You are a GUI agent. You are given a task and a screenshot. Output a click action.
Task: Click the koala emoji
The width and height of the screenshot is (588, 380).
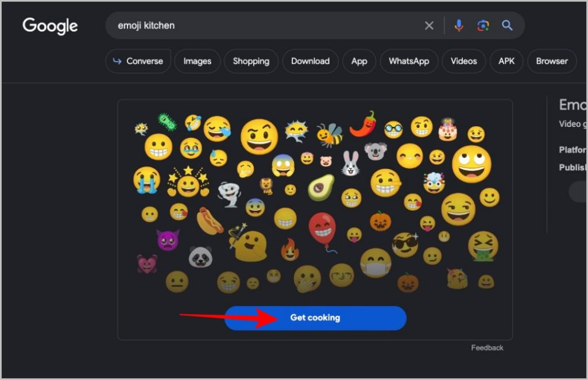tap(376, 150)
